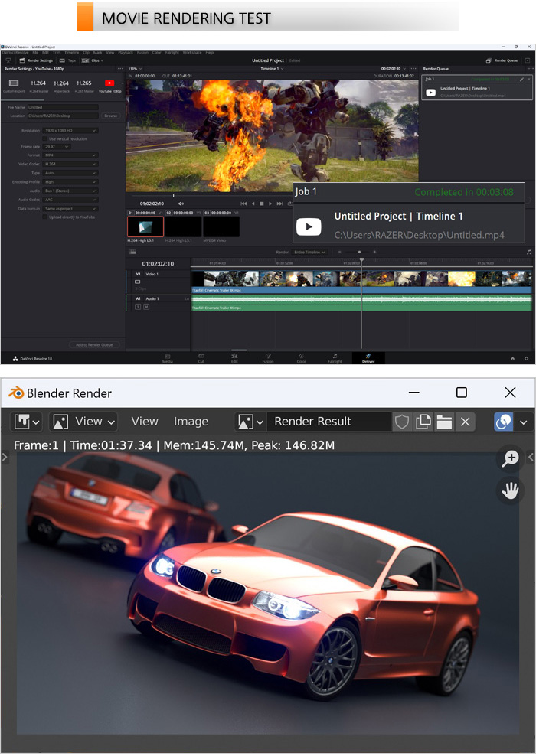Click the music note icon above timeline
536x756 pixels.
point(529,252)
